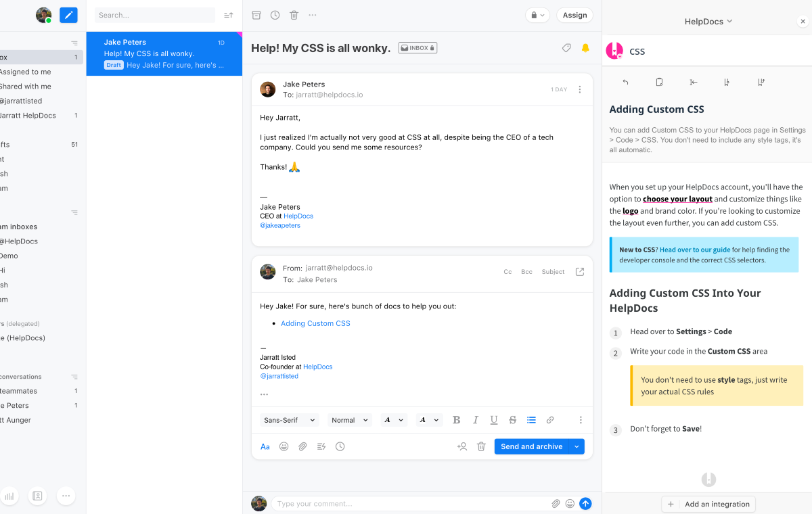Open the profile avatar at top left
The image size is (812, 514).
click(x=43, y=15)
